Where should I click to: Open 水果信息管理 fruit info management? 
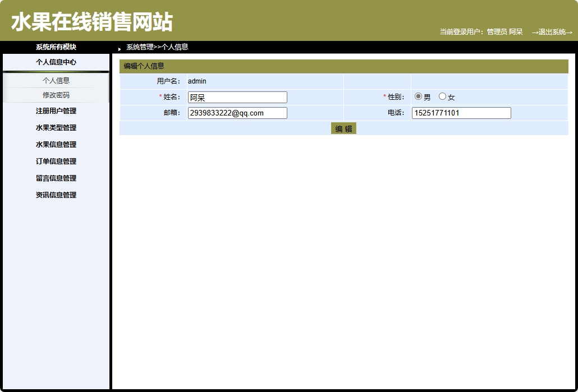point(56,144)
